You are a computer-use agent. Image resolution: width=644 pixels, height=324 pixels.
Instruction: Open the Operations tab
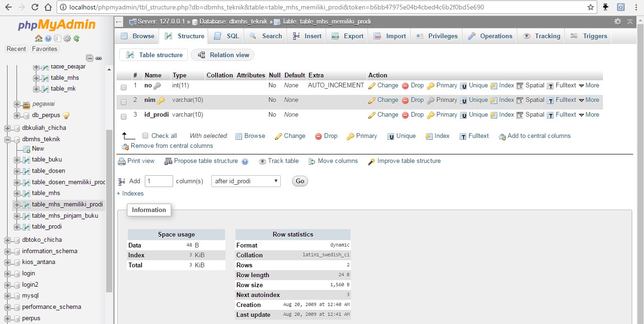(x=490, y=36)
